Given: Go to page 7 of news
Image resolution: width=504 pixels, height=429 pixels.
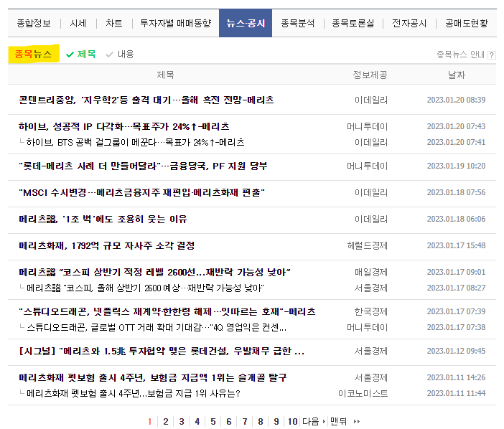Looking at the screenshot, I should tap(245, 421).
